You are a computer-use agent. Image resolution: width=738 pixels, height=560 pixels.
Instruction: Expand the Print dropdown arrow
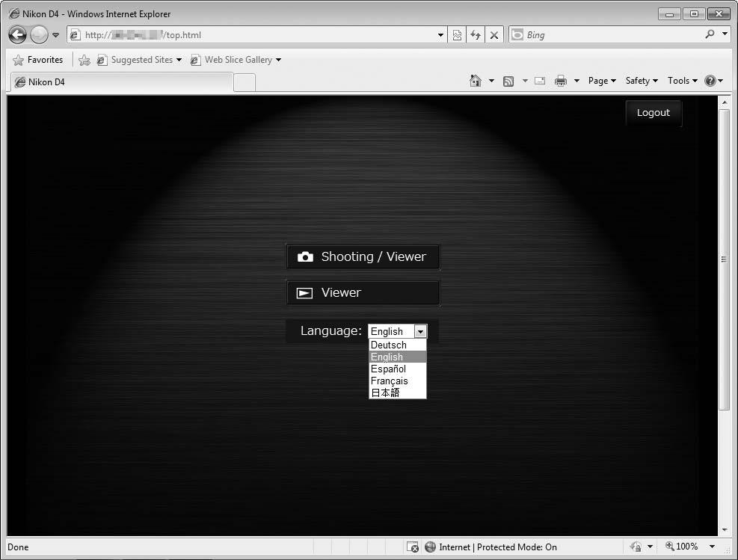(576, 81)
